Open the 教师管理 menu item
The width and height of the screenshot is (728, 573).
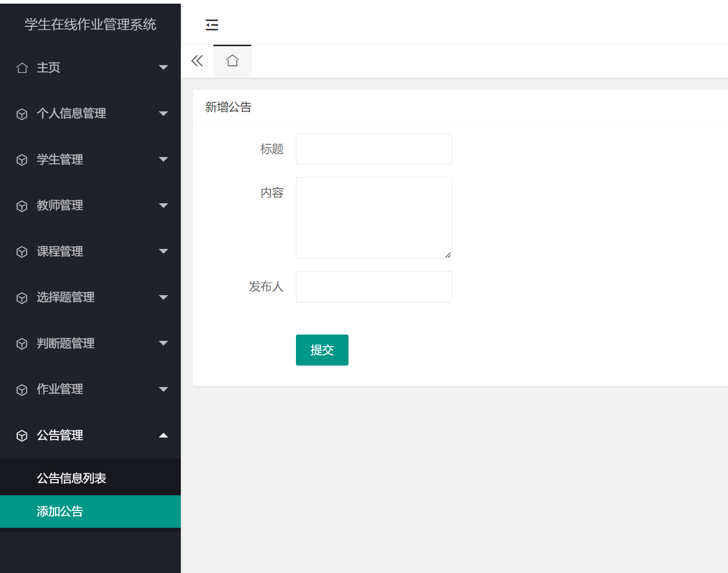tap(90, 205)
